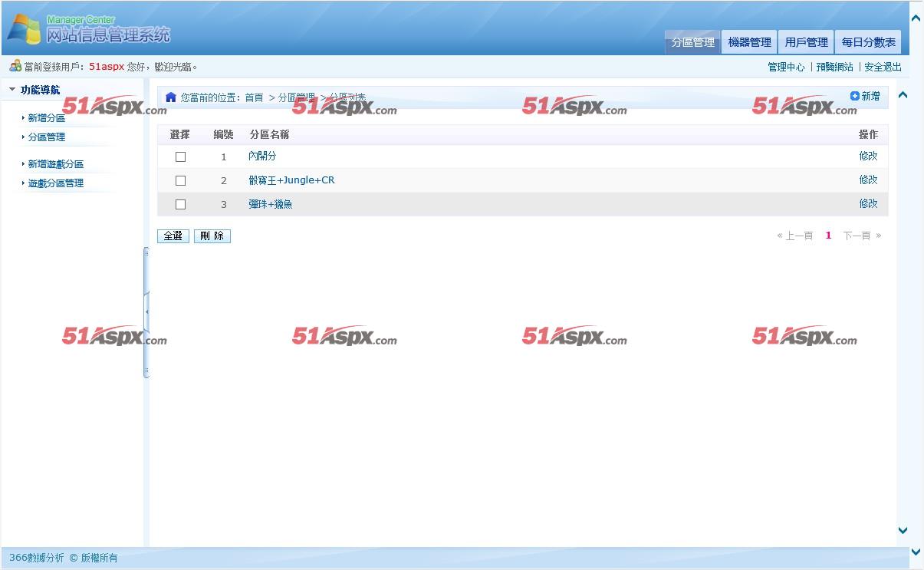Viewport: 924px width, 570px height.
Task: Click the 366數據分析 footer text
Action: (37, 558)
